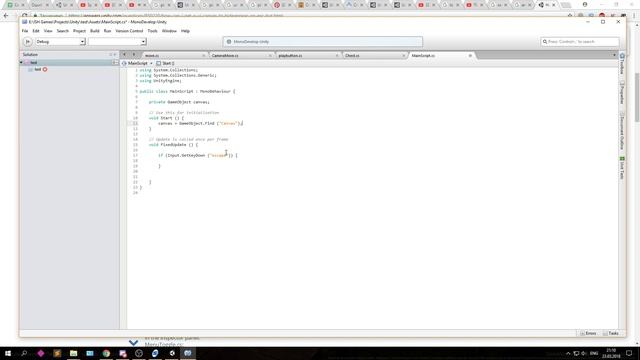Image resolution: width=640 pixels, height=360 pixels.
Task: Close the MainScript.cs tab
Action: [470, 56]
